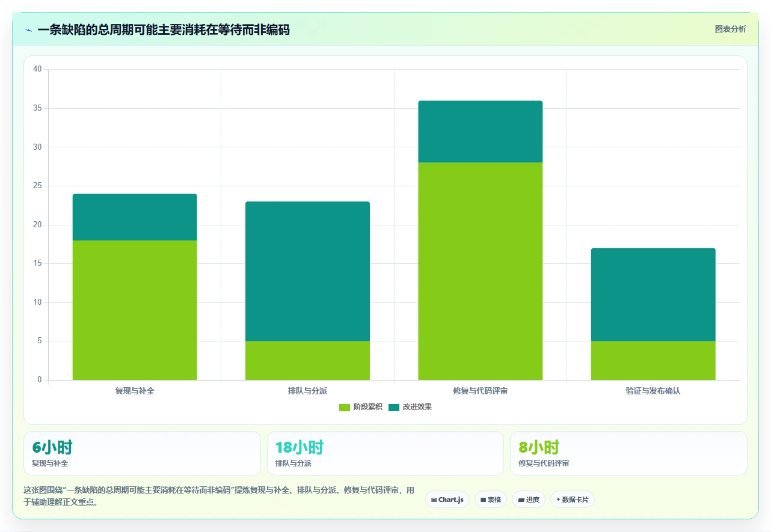
Task: Click the teal bar segment for 修复与代码评审
Action: click(481, 132)
